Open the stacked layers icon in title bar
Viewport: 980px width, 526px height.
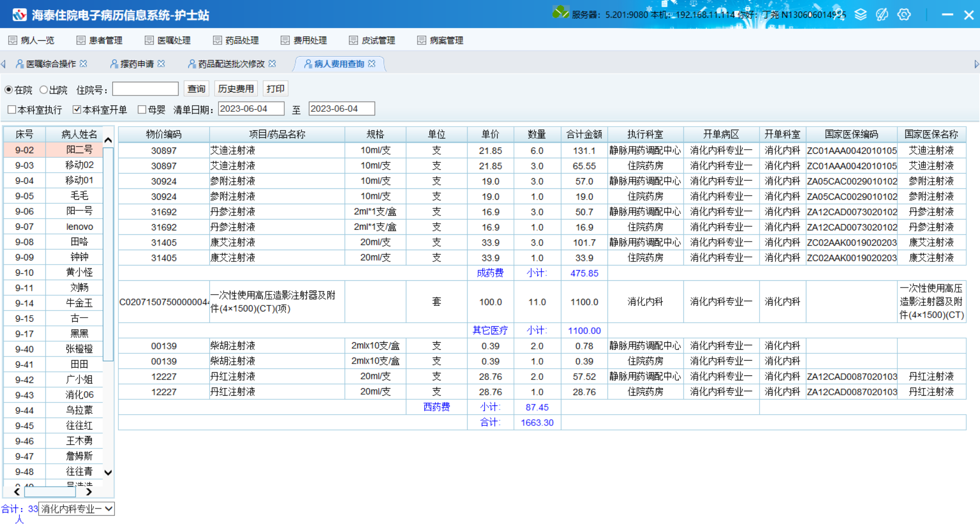(861, 14)
